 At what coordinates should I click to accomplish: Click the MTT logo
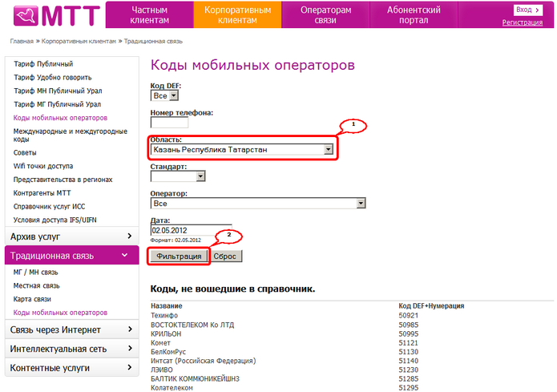pos(56,15)
